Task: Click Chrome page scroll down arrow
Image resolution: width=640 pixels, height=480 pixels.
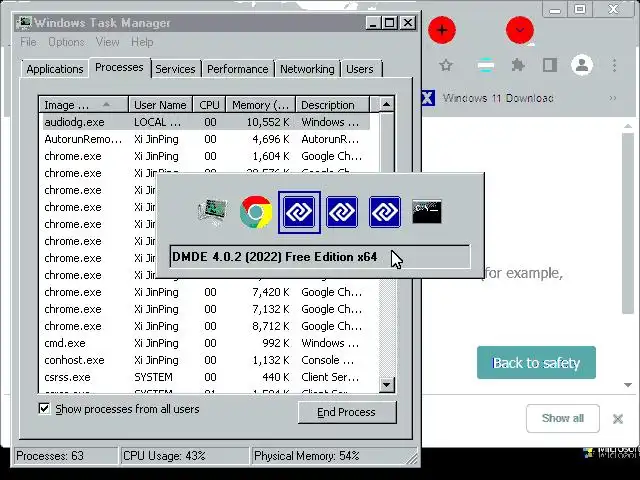Action: [628, 385]
